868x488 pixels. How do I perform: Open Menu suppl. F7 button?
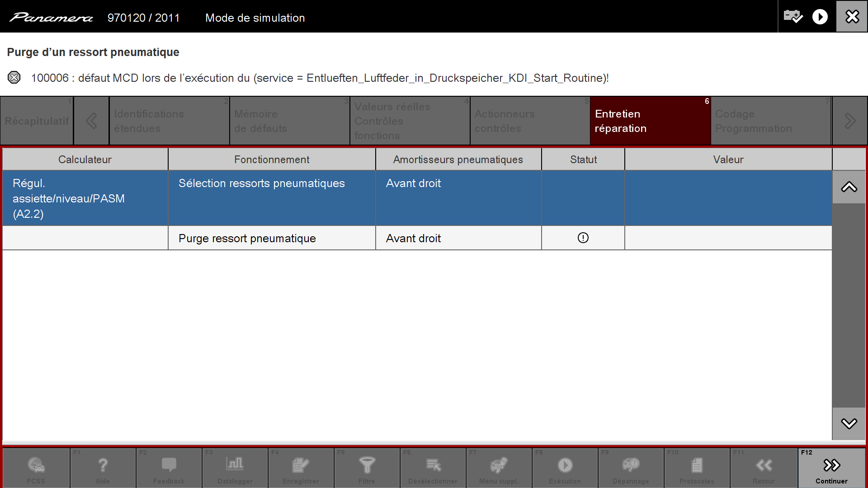point(499,468)
